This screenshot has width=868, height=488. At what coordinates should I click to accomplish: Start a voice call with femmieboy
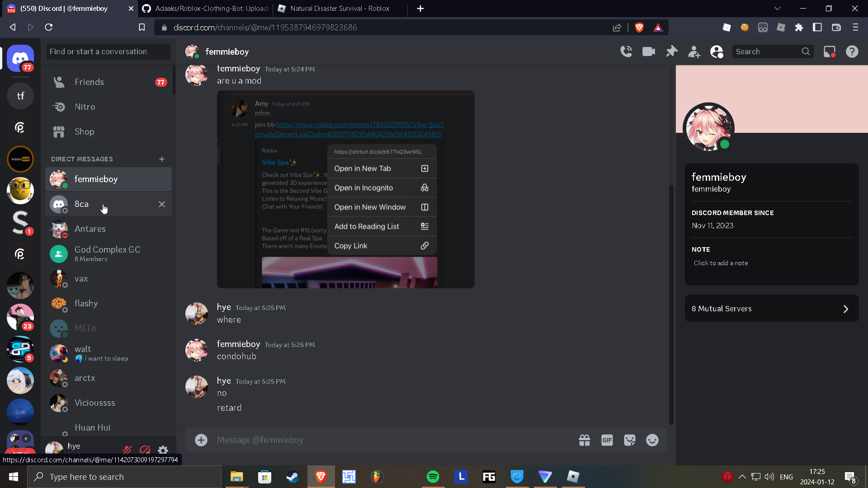pos(626,52)
